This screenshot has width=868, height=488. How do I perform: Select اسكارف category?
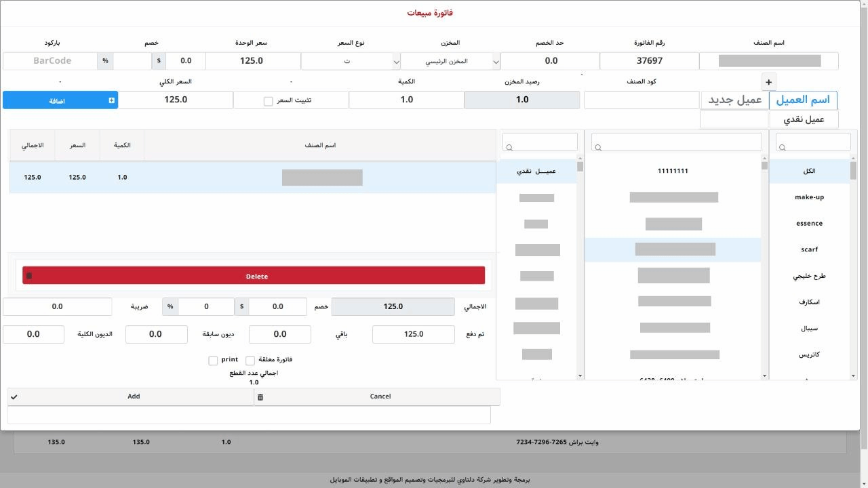[x=809, y=302]
